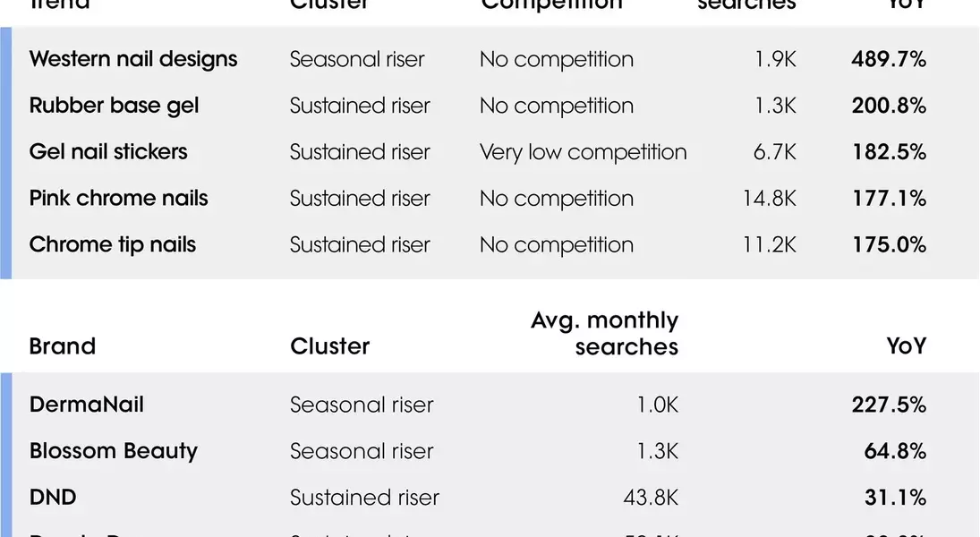Click the Western nail designs trend name
The image size is (980, 537).
pyautogui.click(x=133, y=60)
